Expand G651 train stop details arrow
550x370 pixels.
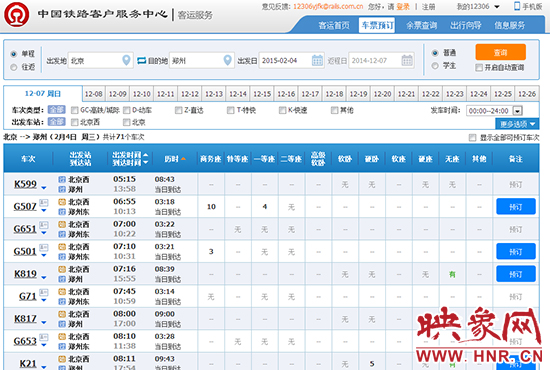(x=44, y=233)
